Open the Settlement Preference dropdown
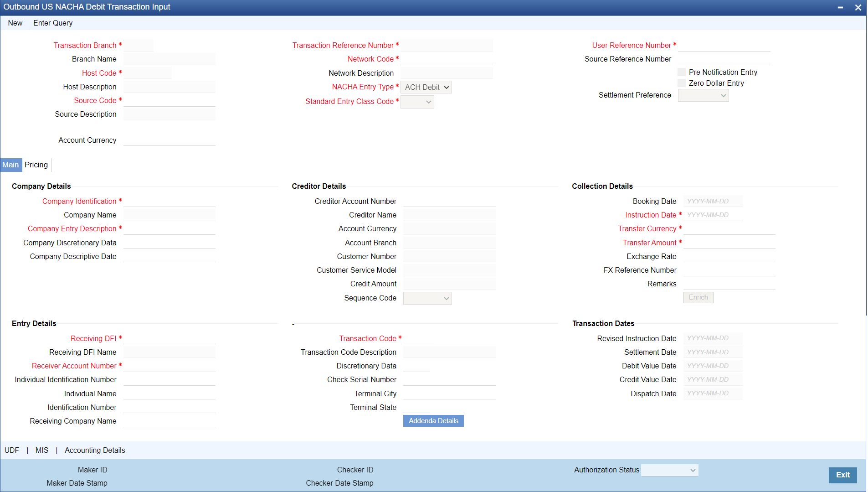Viewport: 868px width, 492px height. click(703, 95)
